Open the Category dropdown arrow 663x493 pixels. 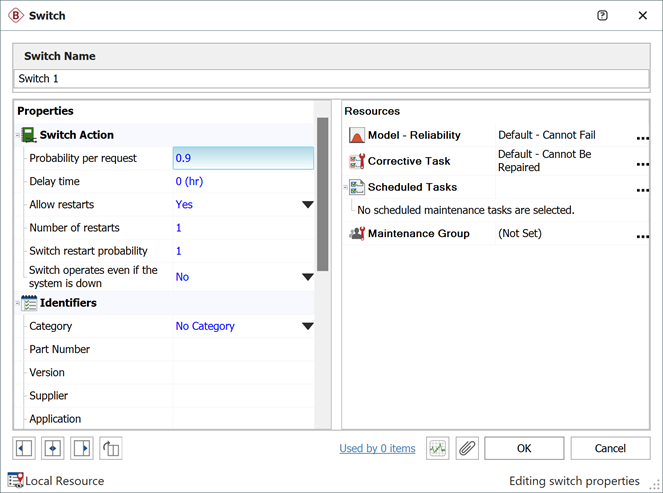pos(307,326)
